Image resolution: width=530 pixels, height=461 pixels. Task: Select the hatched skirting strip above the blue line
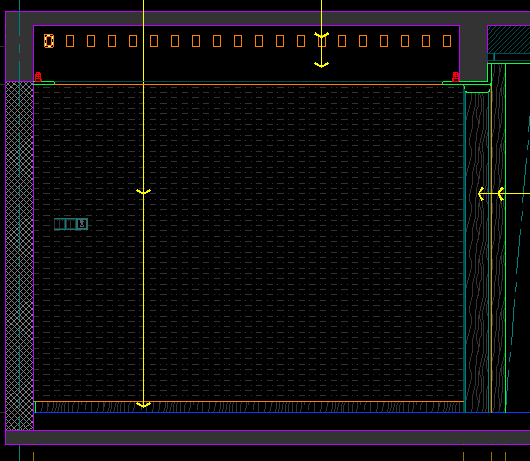(249, 407)
